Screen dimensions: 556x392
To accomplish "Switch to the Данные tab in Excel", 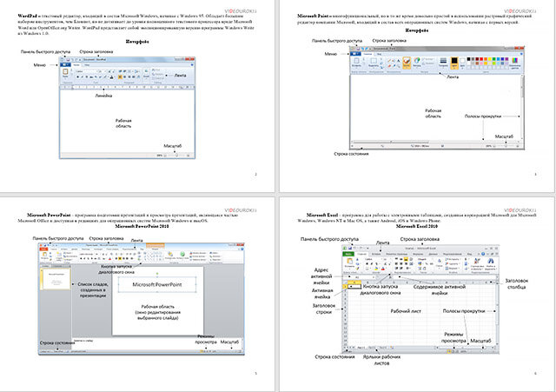I will point(433,254).
